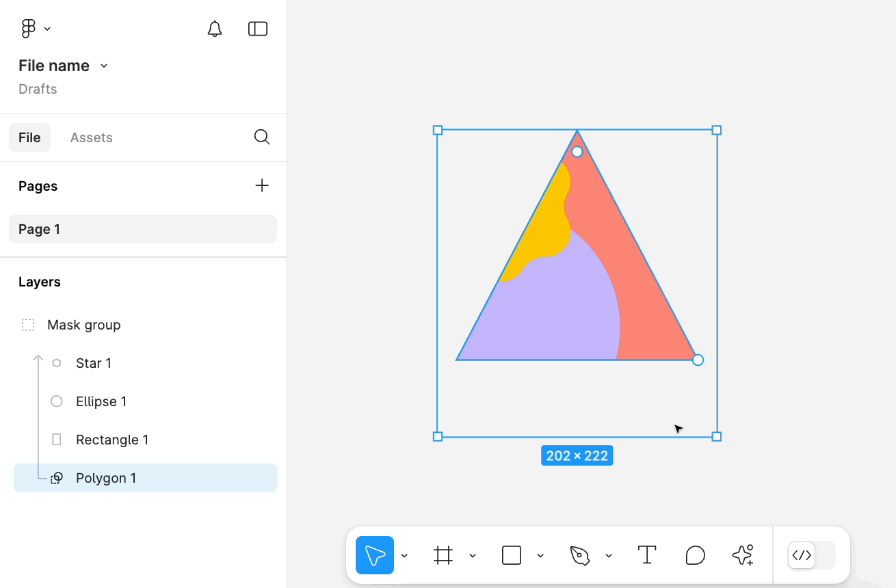Open the Figma main menu logo
This screenshot has height=588, width=896.
[x=29, y=29]
